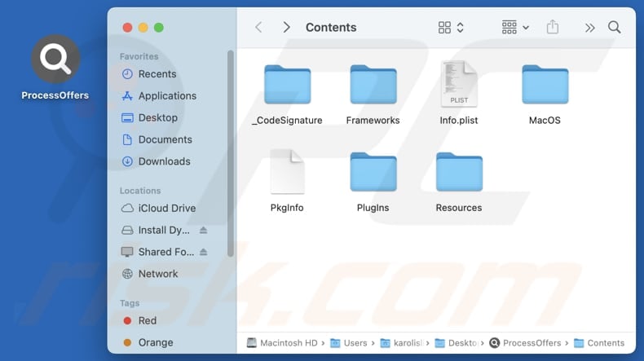The height and width of the screenshot is (361, 644).
Task: Click the _CodeSignature name label
Action: pos(288,121)
